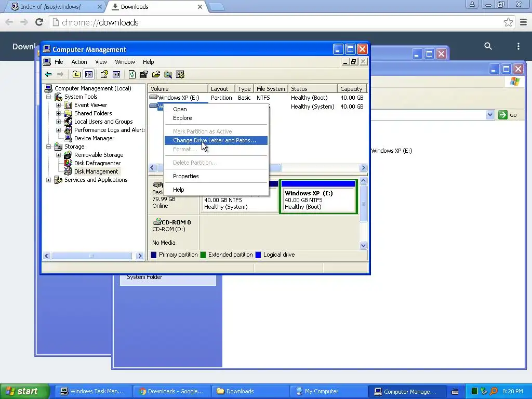Image resolution: width=532 pixels, height=399 pixels.
Task: Collapse the System Tools tree node
Action: [x=48, y=97]
